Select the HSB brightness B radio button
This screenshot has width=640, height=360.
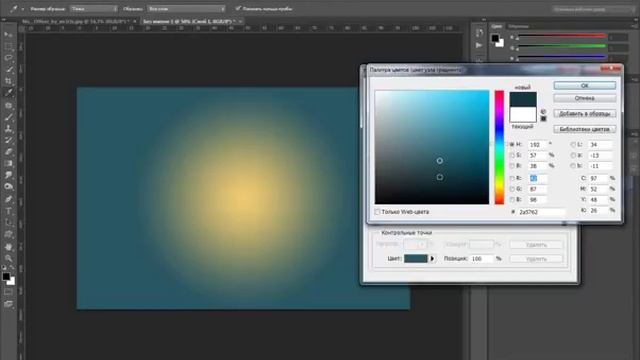(x=512, y=166)
